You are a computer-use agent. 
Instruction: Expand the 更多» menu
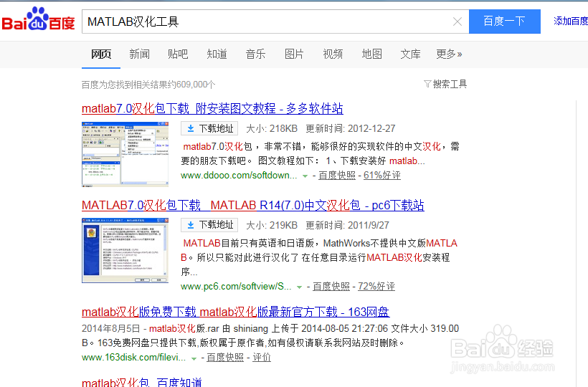point(449,54)
